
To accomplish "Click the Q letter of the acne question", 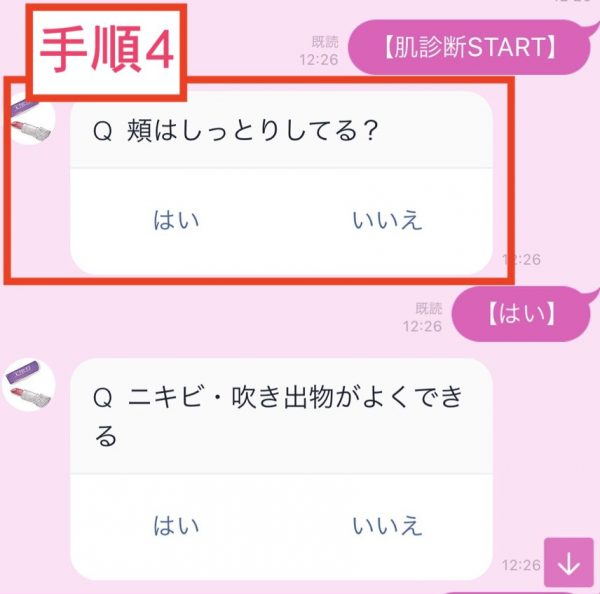I will coord(103,398).
